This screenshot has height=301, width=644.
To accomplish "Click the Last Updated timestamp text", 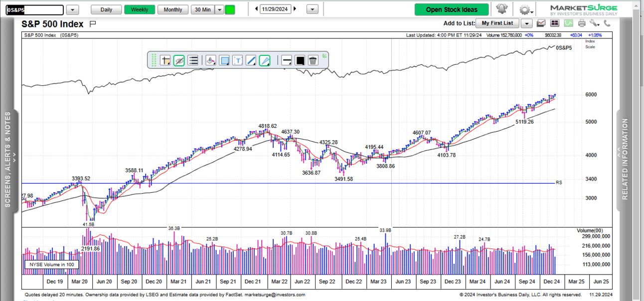I will pos(445,35).
